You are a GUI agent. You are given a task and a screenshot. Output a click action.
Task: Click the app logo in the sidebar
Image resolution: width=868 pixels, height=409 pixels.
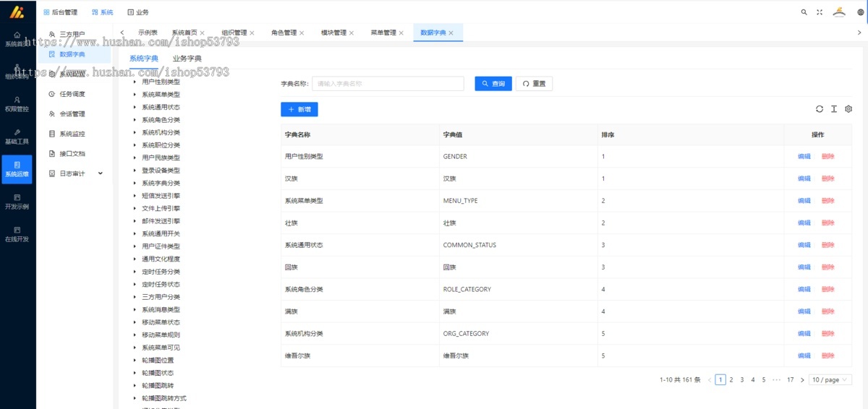(17, 12)
